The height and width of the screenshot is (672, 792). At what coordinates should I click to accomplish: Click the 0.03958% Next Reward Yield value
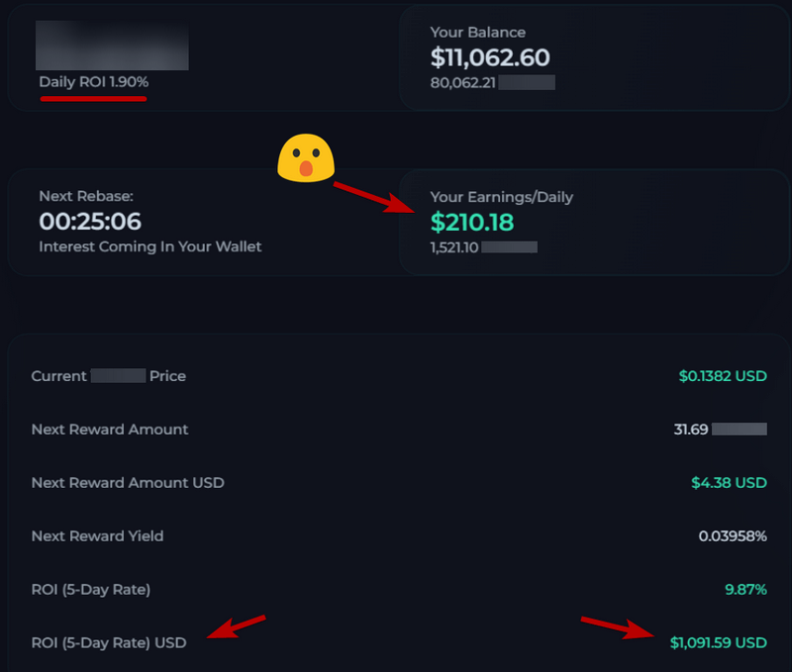point(733,536)
